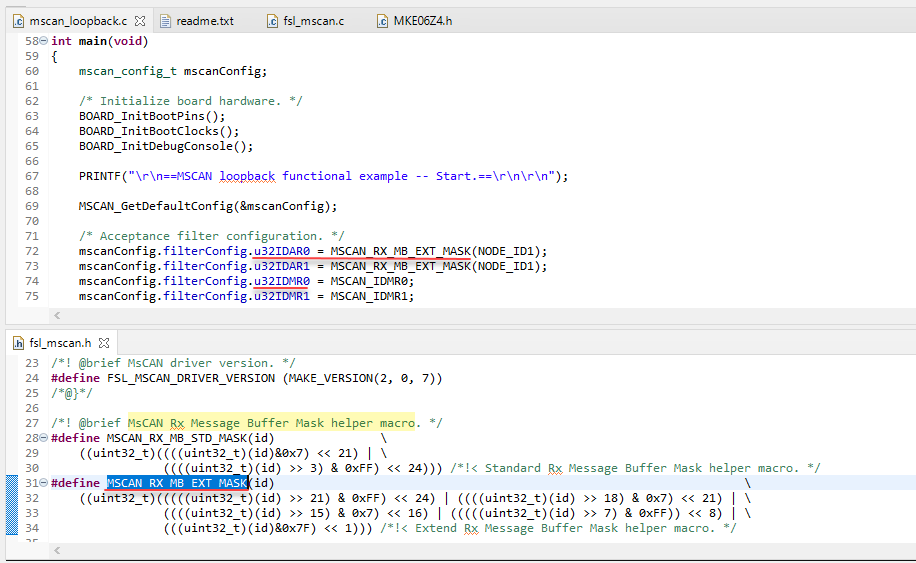Click the highlighted MSCAN_RX_MB_EXT_MASK definition text

[177, 483]
